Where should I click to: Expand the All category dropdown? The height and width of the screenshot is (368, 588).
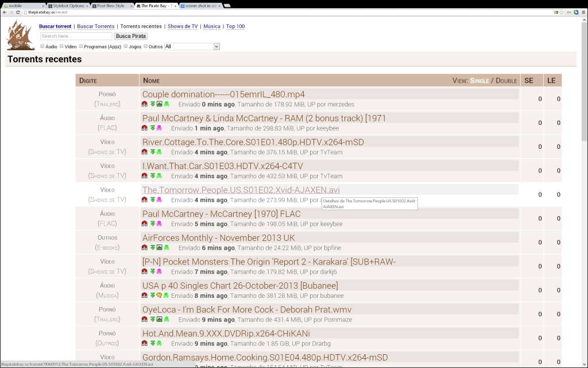(x=192, y=47)
